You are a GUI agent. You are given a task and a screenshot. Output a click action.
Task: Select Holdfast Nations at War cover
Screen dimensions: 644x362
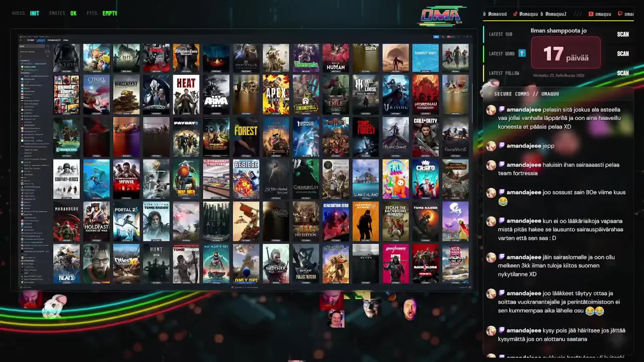pos(96,221)
